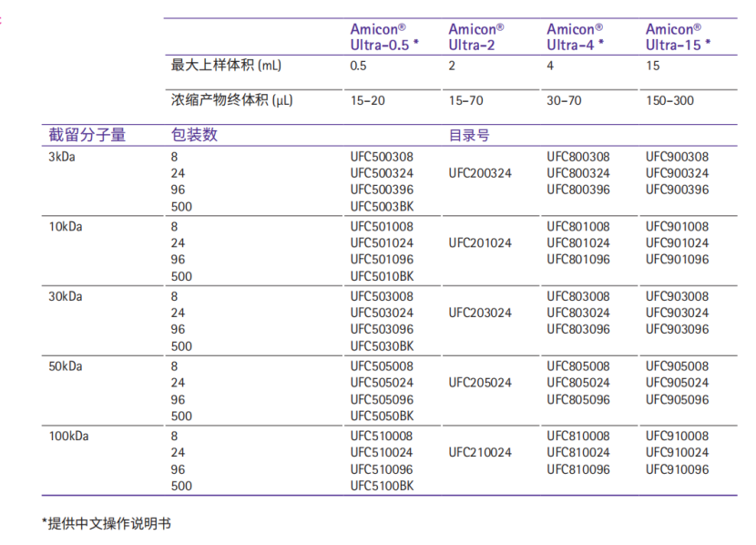Image resolution: width=756 pixels, height=545 pixels.
Task: Click the 10kDa cutoff label
Action: click(66, 227)
